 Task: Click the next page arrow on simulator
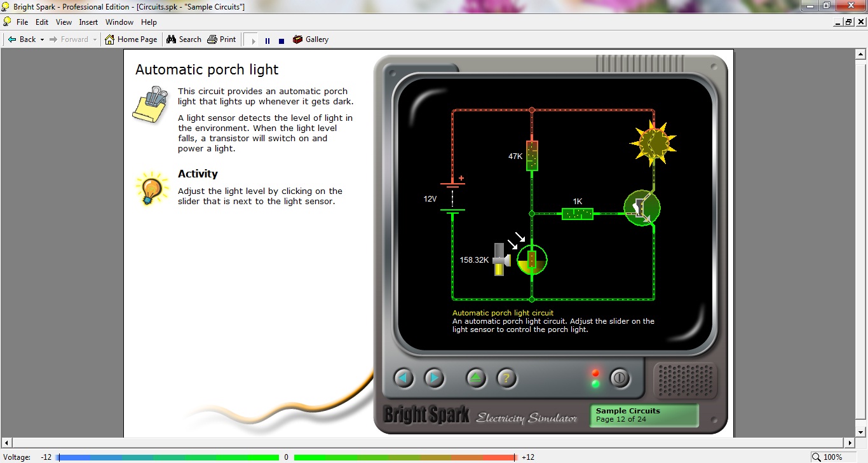coord(434,378)
